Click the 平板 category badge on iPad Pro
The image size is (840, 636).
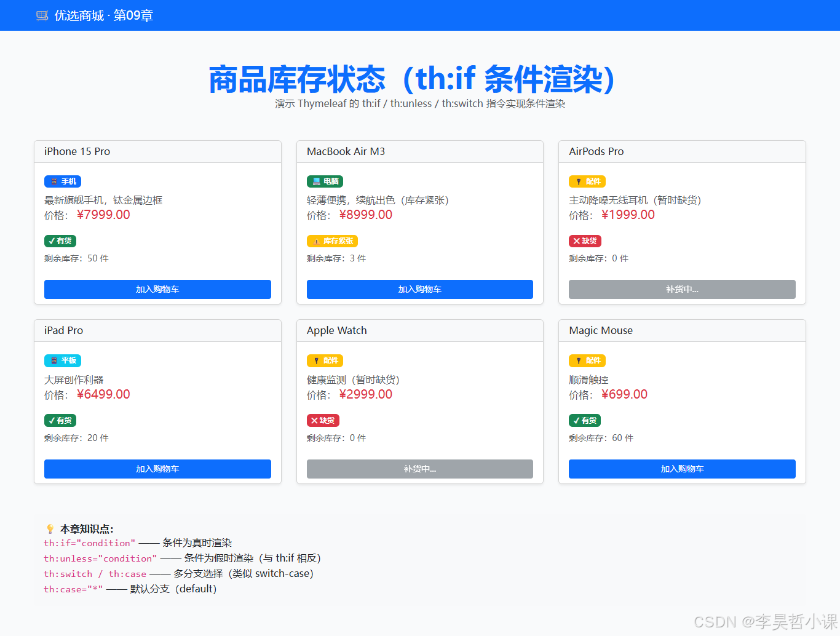[x=63, y=360]
